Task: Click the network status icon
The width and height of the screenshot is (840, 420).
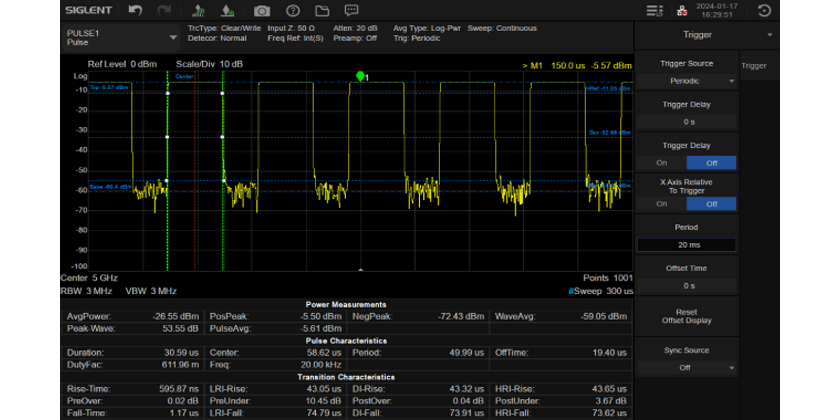Action: 681,11
